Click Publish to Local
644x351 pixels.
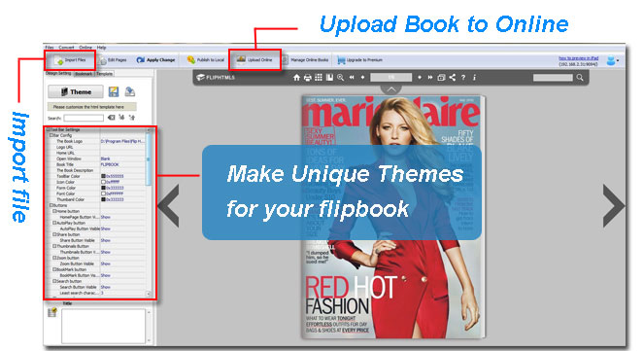pos(205,60)
